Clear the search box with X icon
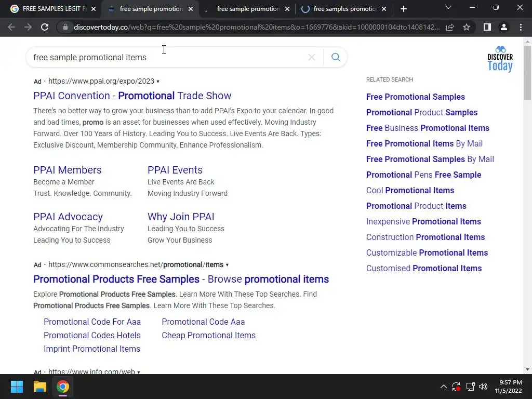 click(312, 57)
